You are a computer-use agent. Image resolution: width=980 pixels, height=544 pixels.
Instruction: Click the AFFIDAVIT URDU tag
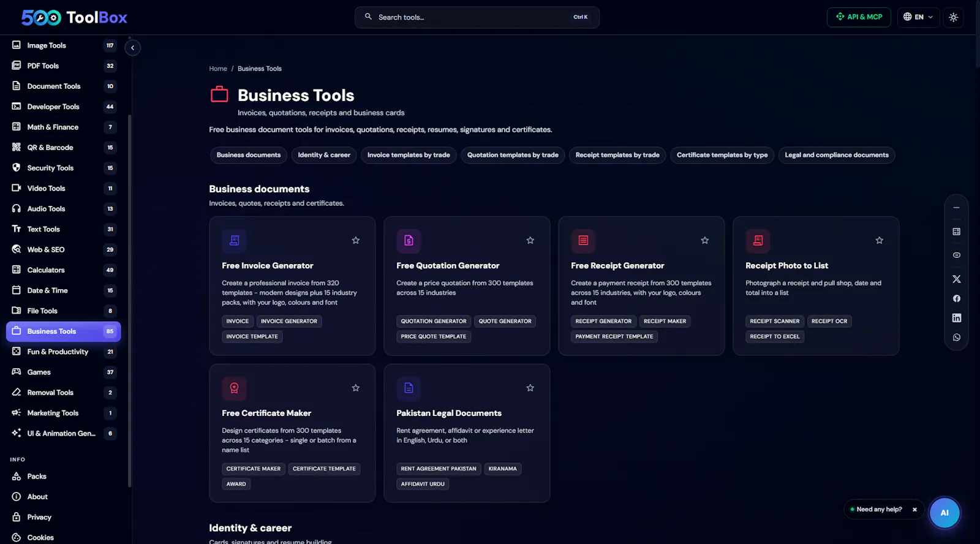tap(423, 484)
